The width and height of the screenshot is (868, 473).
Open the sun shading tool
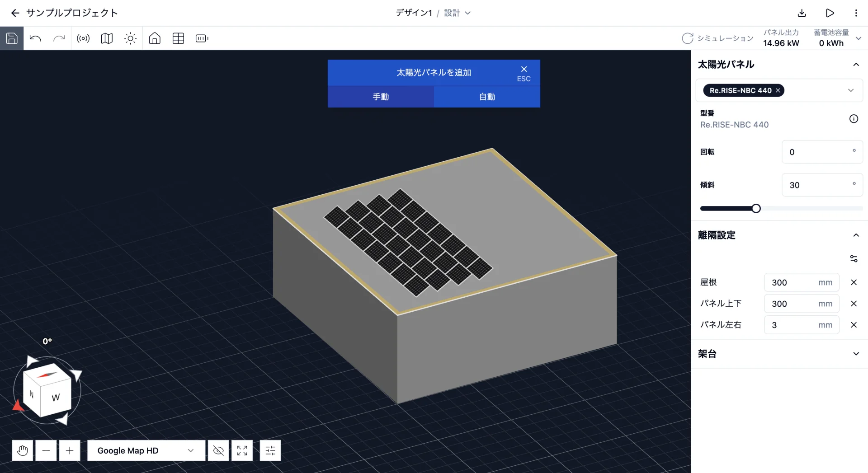(x=130, y=38)
